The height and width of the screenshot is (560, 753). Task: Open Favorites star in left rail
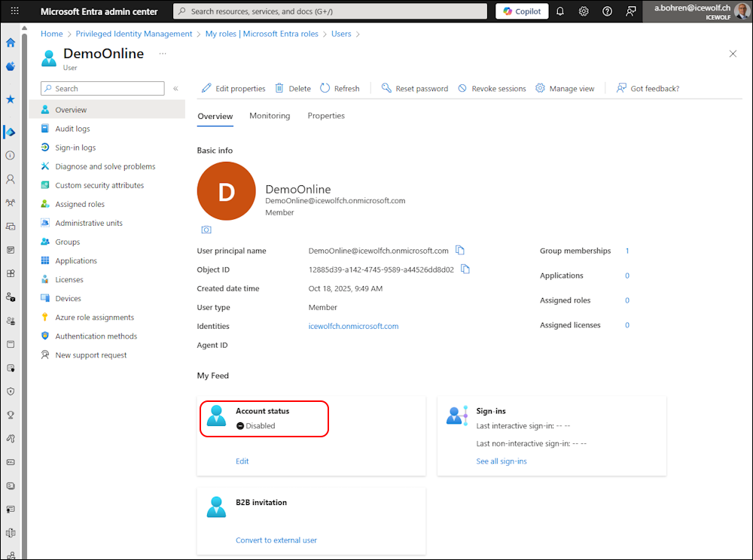(x=11, y=99)
